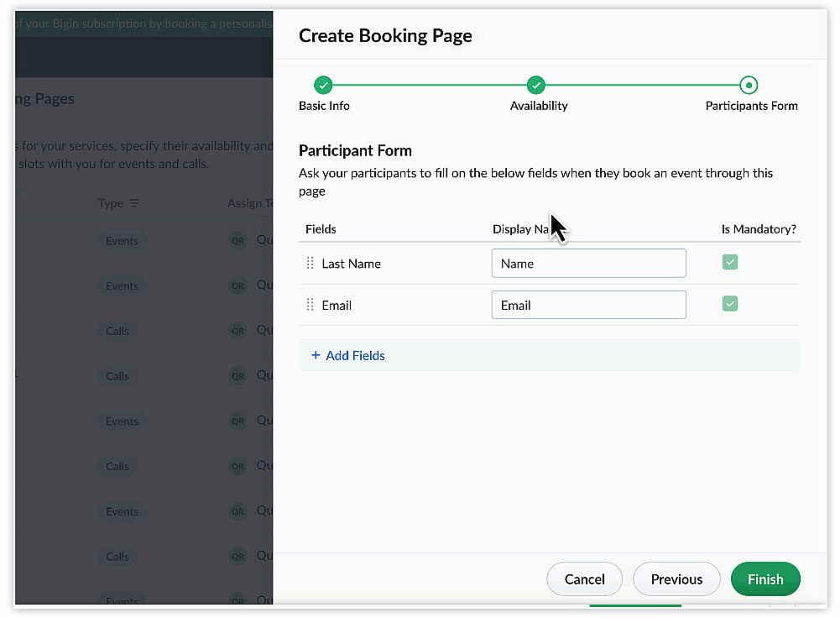The width and height of the screenshot is (840, 618).
Task: Click the Type column filter icon
Action: [134, 204]
